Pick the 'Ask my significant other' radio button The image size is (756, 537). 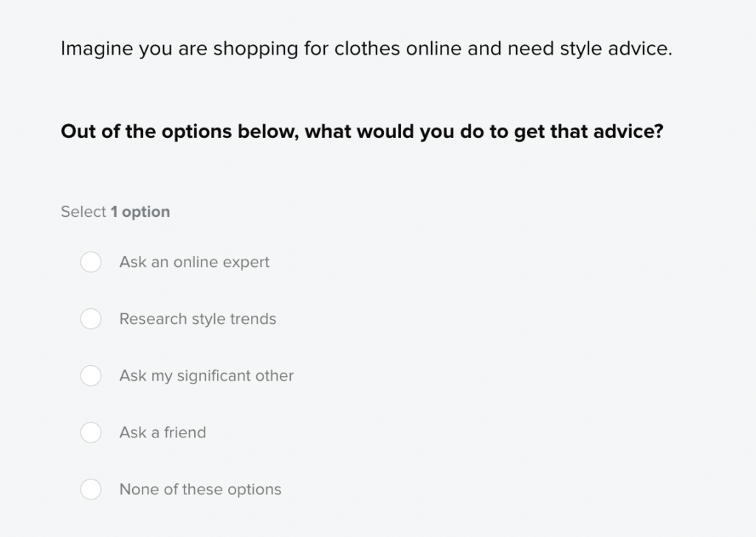point(91,375)
